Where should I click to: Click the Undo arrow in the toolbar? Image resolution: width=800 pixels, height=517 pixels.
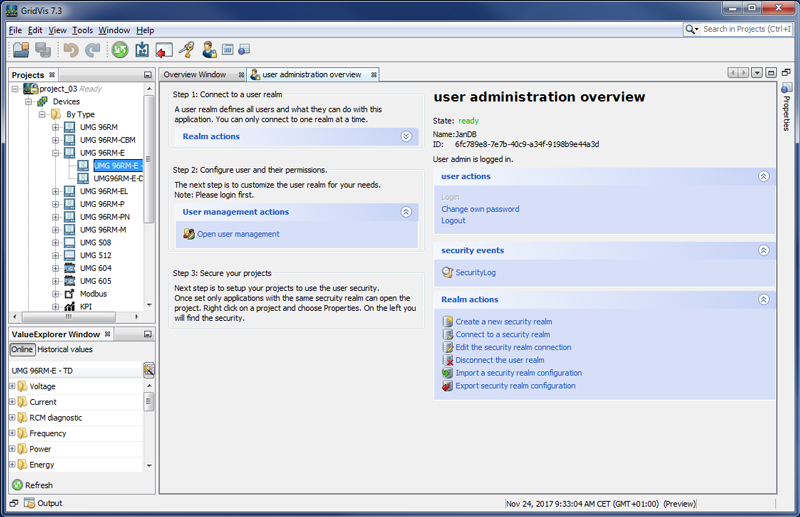coord(71,49)
